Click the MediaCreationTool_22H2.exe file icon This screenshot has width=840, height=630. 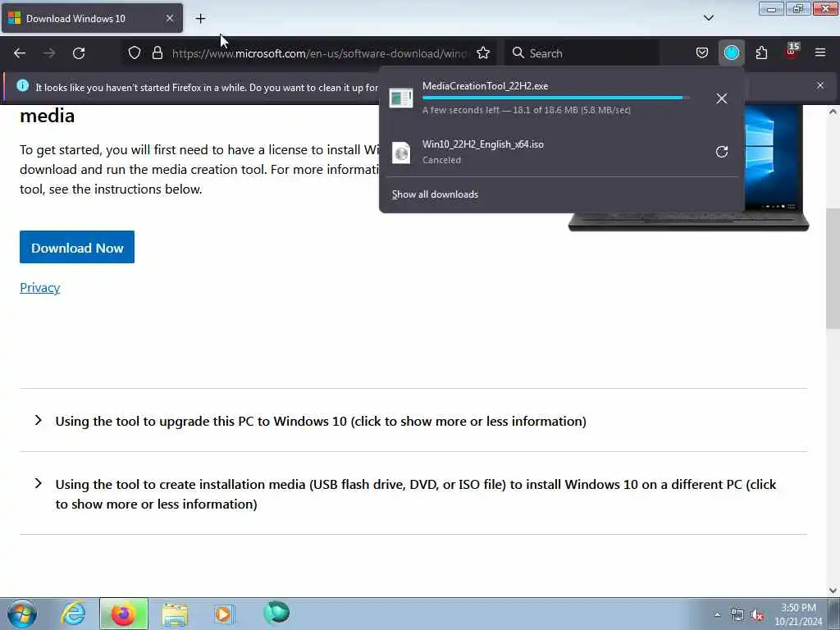[x=400, y=98]
